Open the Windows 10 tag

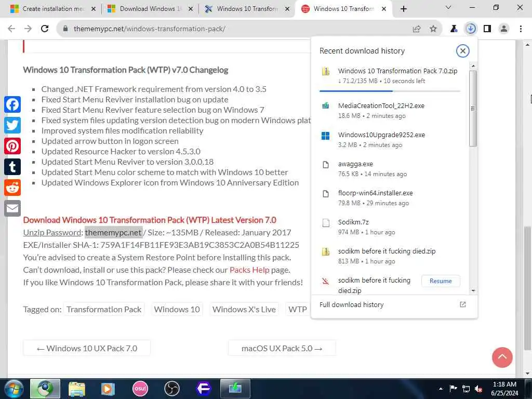point(177,310)
